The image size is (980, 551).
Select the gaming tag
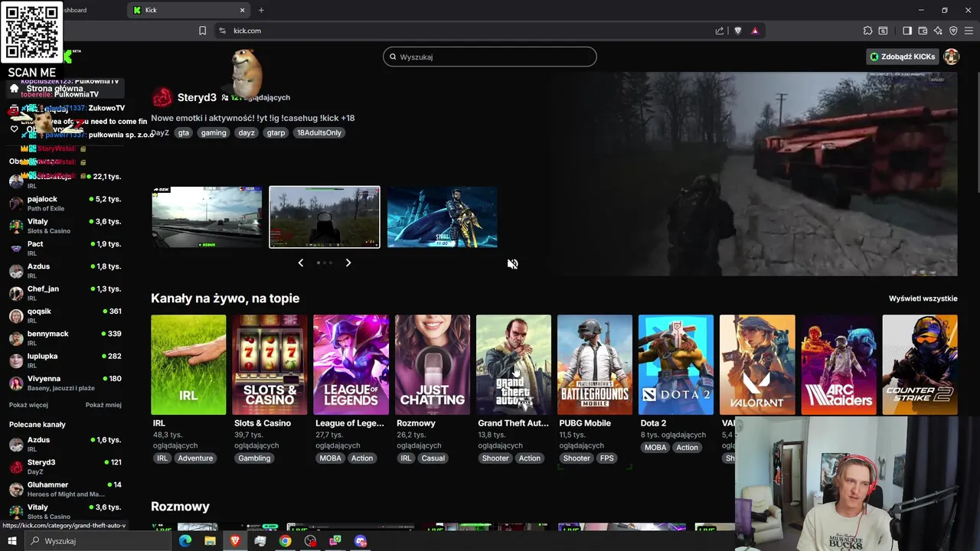(x=214, y=132)
